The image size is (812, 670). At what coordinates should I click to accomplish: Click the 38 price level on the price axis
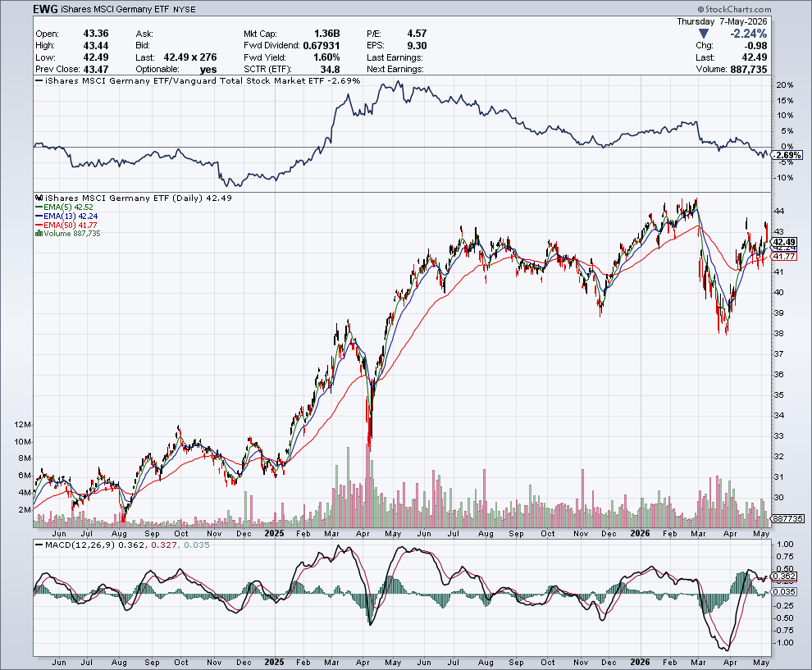click(x=779, y=334)
